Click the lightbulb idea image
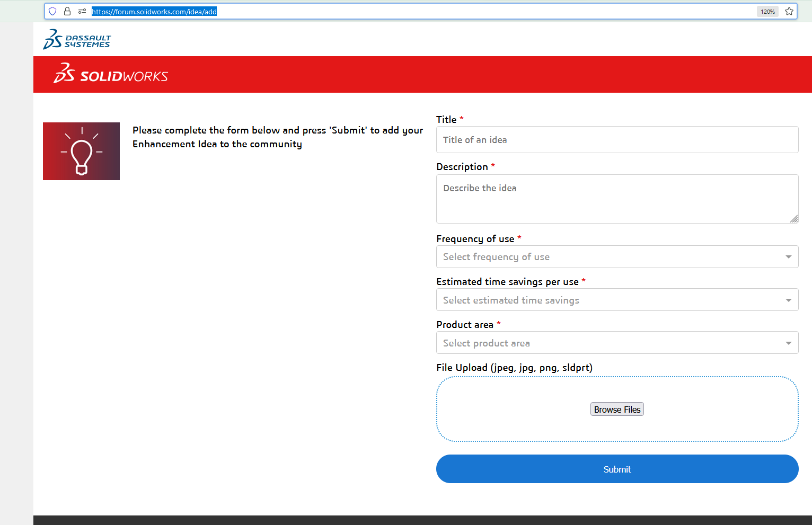The height and width of the screenshot is (525, 812). pos(81,151)
